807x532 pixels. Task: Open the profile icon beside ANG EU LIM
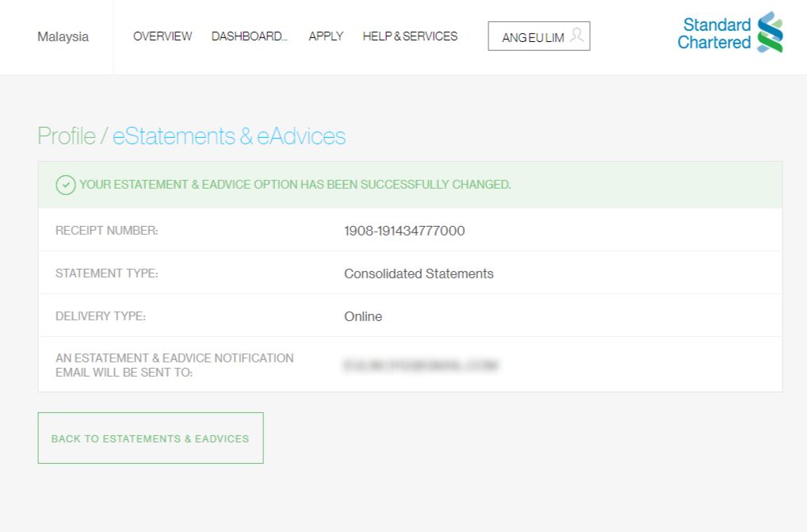(576, 36)
